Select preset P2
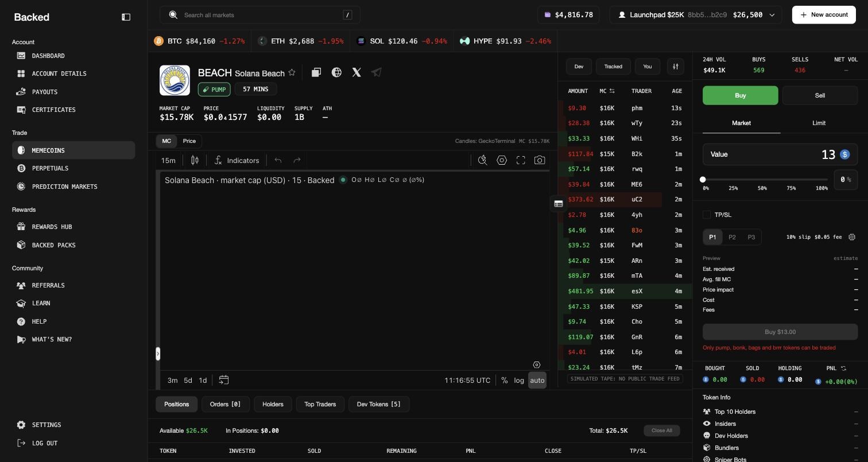The width and height of the screenshot is (868, 462). 732,237
